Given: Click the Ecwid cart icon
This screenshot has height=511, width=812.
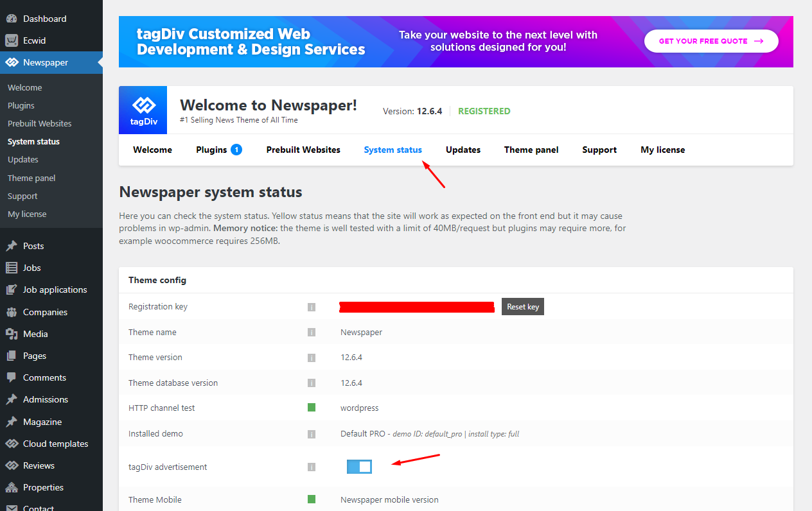Looking at the screenshot, I should click(12, 40).
